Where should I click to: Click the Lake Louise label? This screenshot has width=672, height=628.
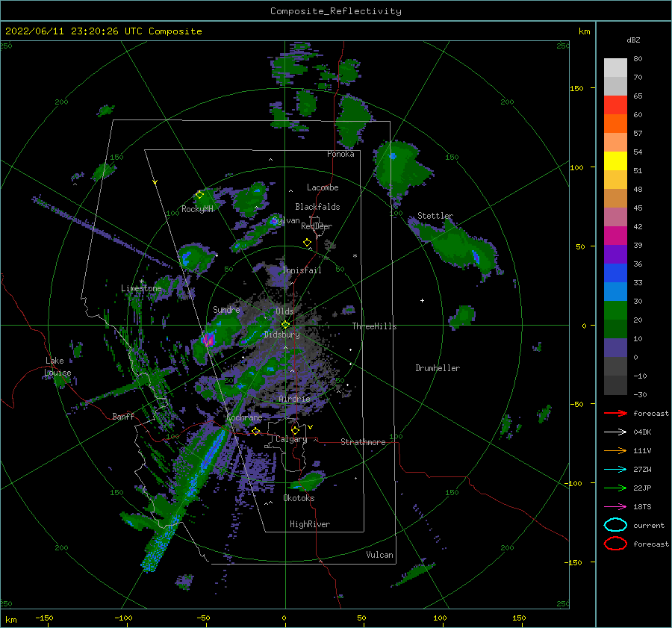[x=57, y=367]
